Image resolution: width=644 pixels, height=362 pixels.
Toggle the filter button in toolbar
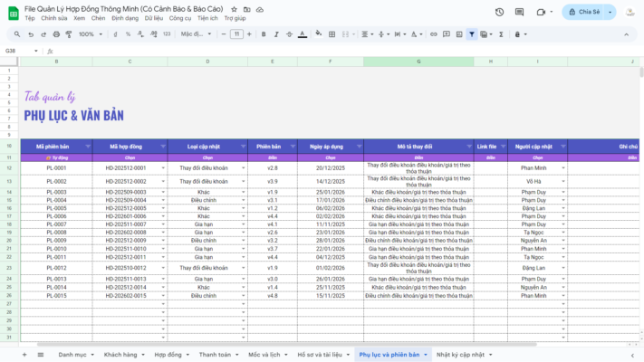(471, 34)
